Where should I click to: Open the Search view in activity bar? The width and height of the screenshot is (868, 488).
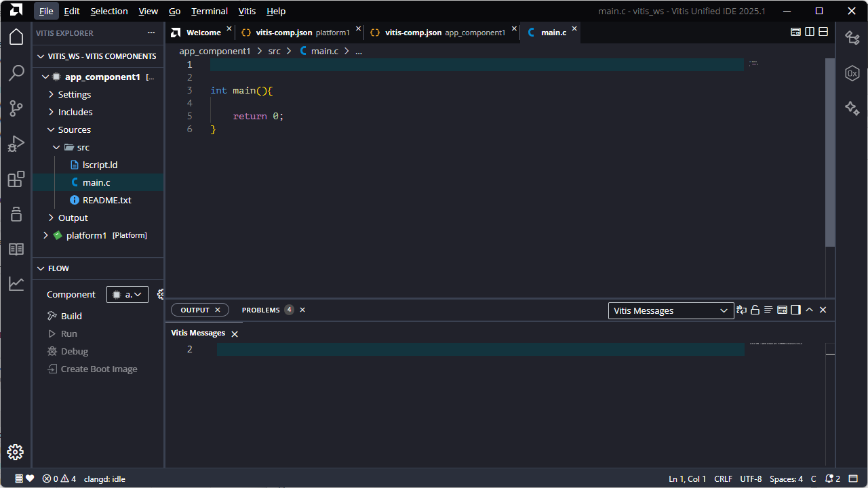pos(16,73)
